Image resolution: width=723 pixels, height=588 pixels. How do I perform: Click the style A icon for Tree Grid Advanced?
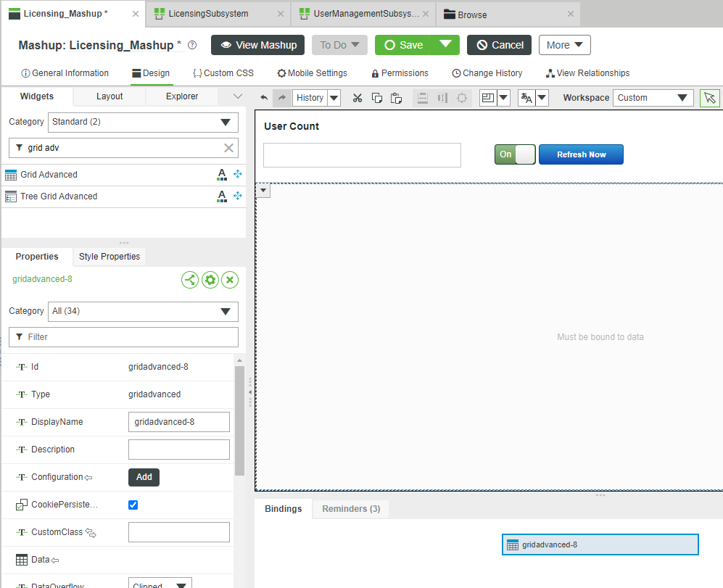[x=222, y=196]
